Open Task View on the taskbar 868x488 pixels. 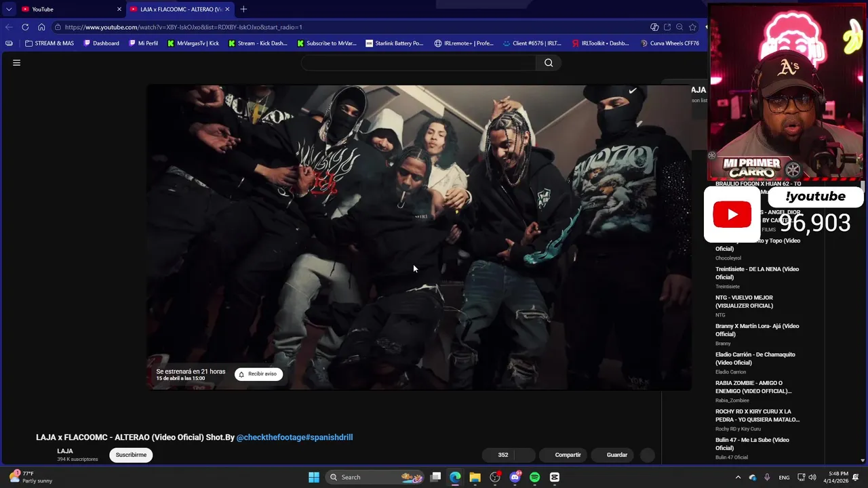[435, 477]
